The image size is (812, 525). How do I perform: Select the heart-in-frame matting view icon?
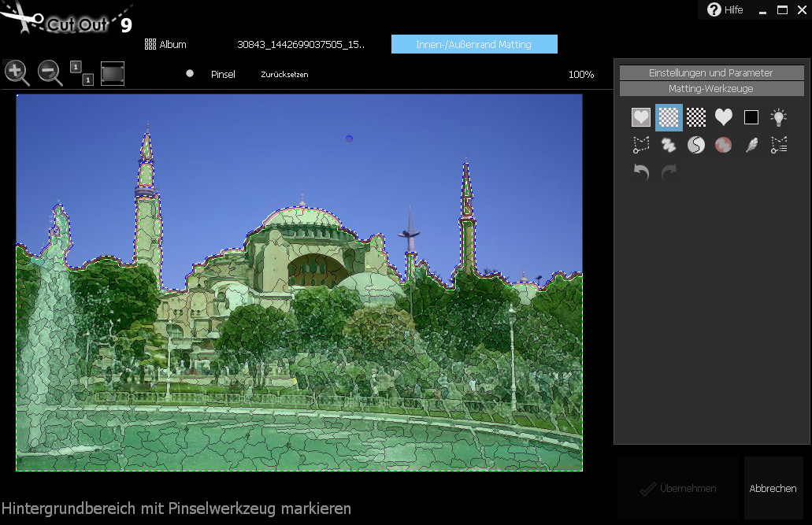641,117
